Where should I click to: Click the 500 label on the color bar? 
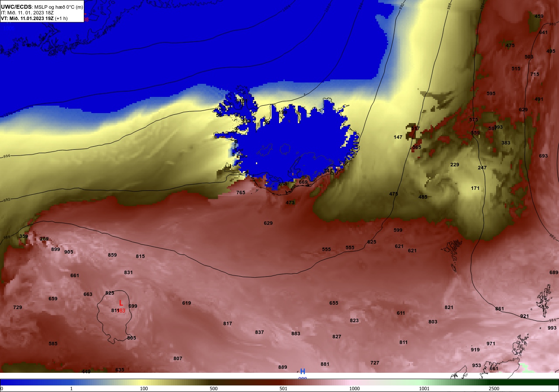[214, 389]
